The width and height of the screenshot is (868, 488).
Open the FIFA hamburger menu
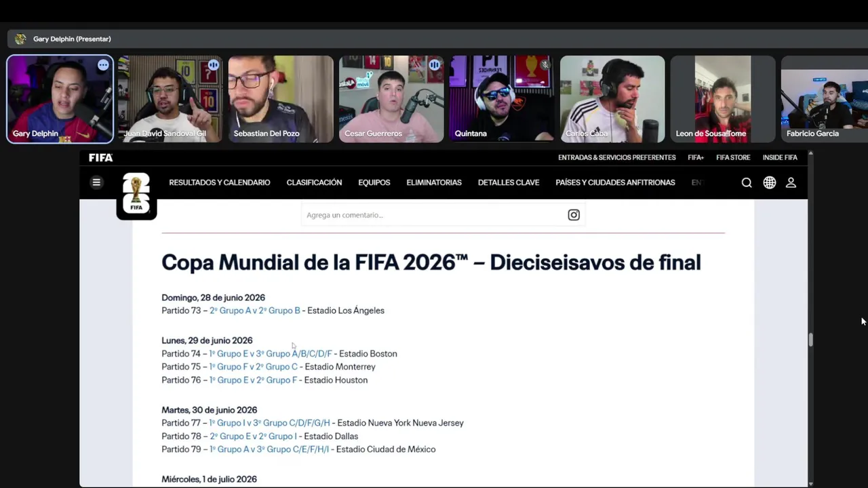(96, 182)
